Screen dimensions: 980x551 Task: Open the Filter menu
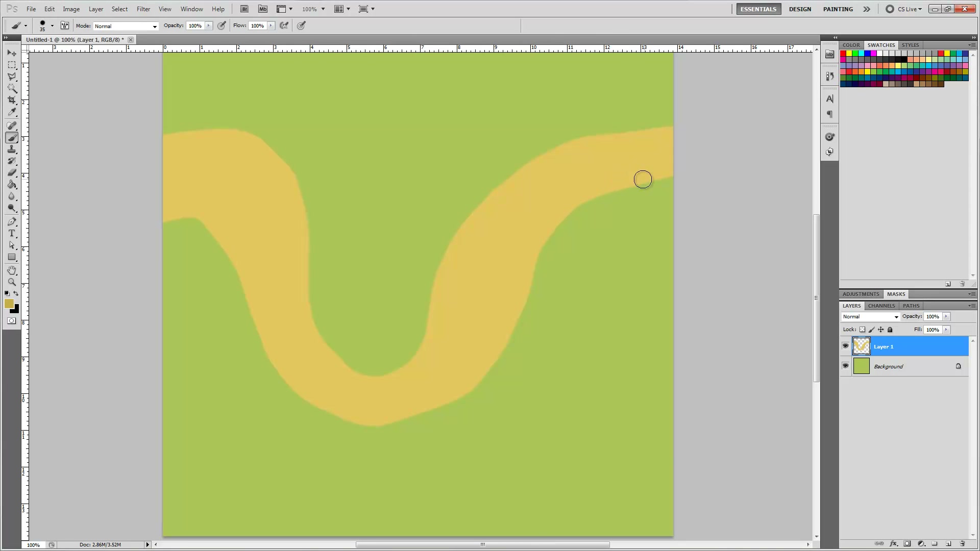(143, 9)
